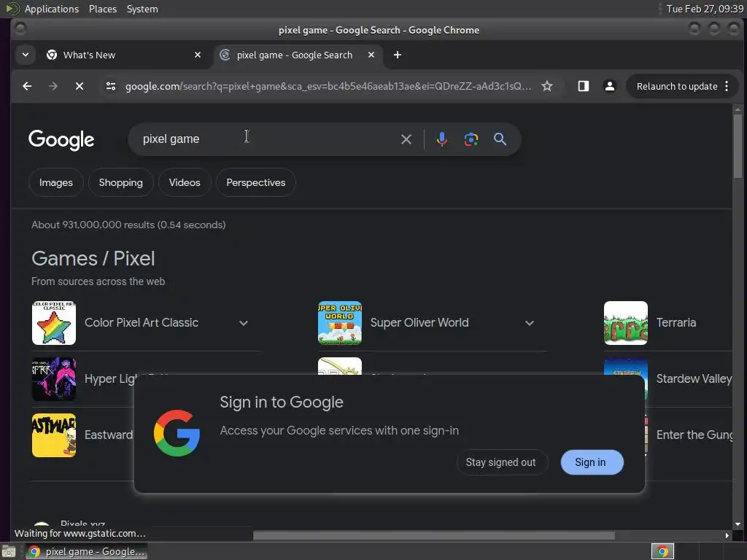The width and height of the screenshot is (747, 560).
Task: Open Eastward game title link
Action: tap(109, 435)
